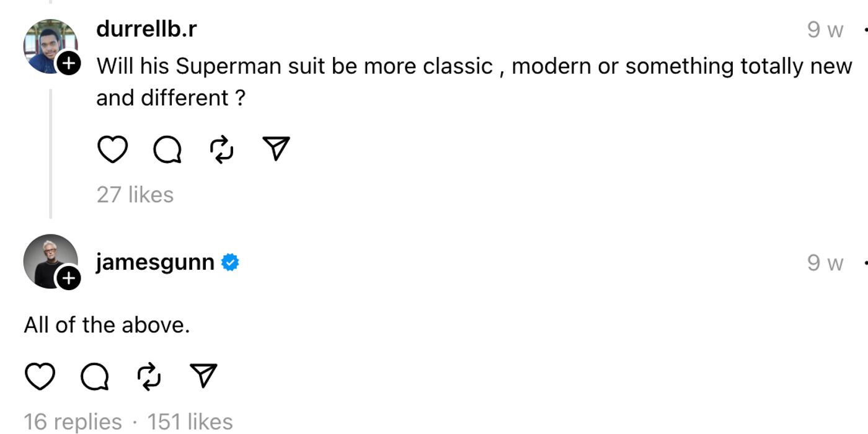Click the "All of the above." post text

(x=107, y=325)
